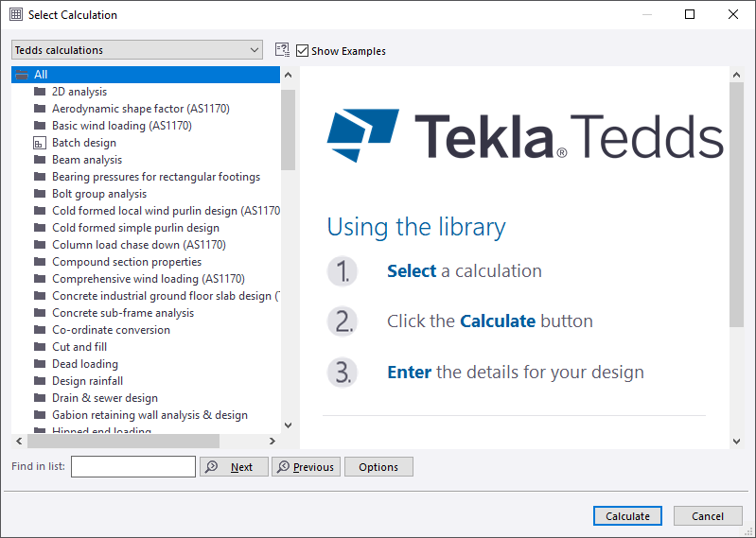Select Drain & sewer design entry
The image size is (756, 538).
(x=105, y=398)
